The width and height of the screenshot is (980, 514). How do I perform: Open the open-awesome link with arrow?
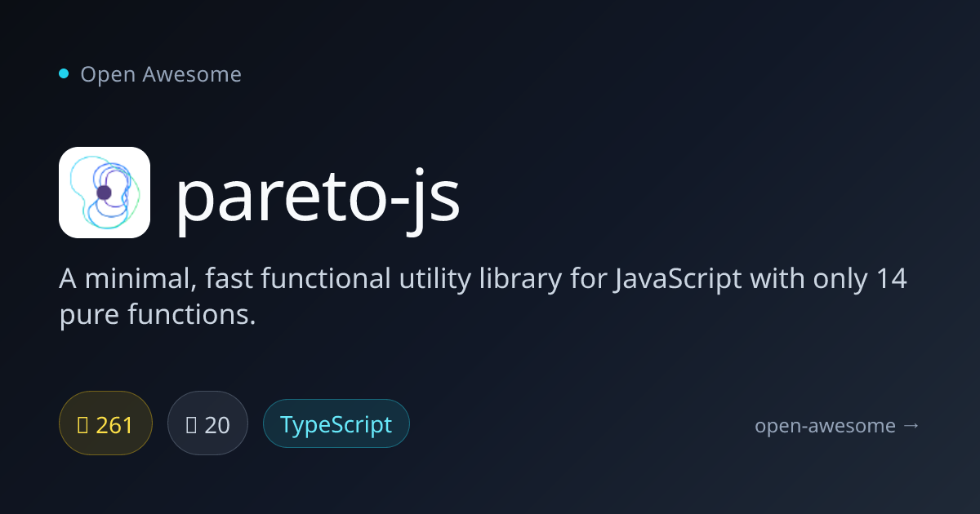pos(838,425)
